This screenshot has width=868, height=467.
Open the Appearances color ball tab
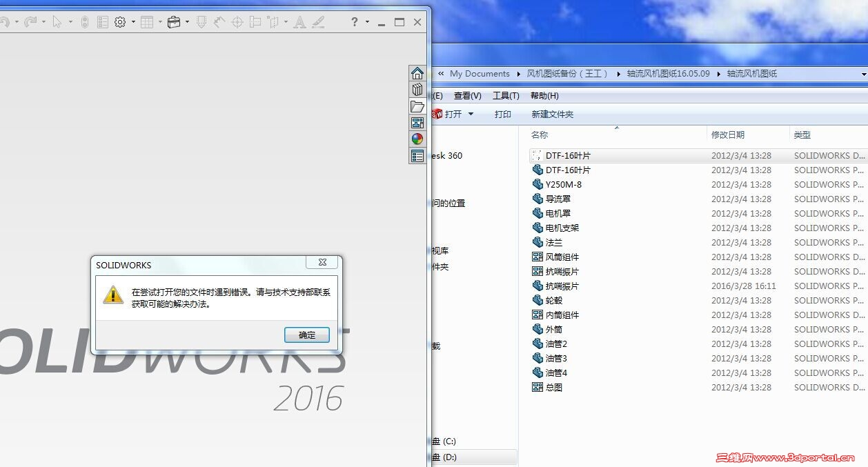point(417,139)
